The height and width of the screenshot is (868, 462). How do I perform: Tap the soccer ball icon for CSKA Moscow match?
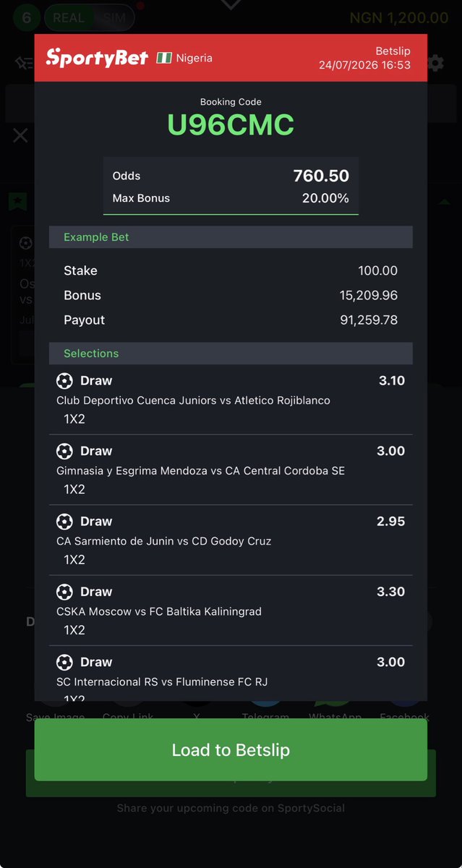[x=64, y=592]
